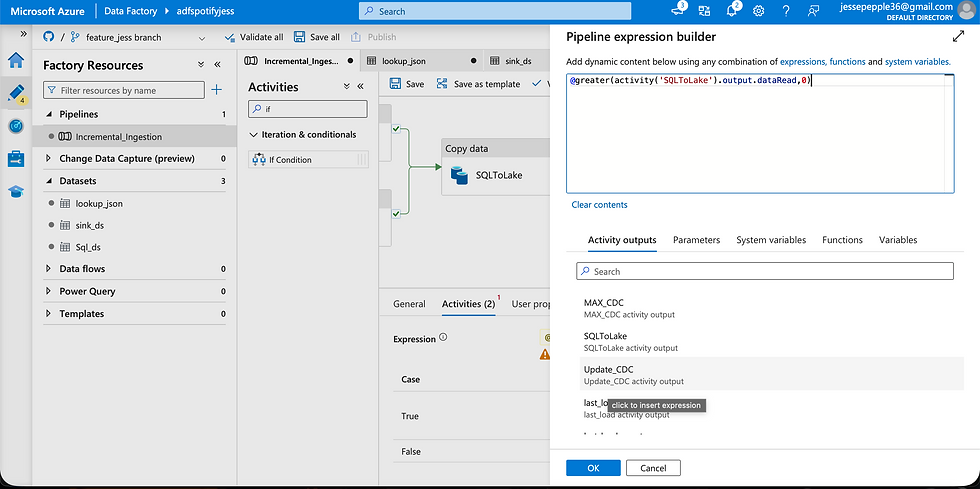
Task: Click the Validate all button
Action: (x=253, y=37)
